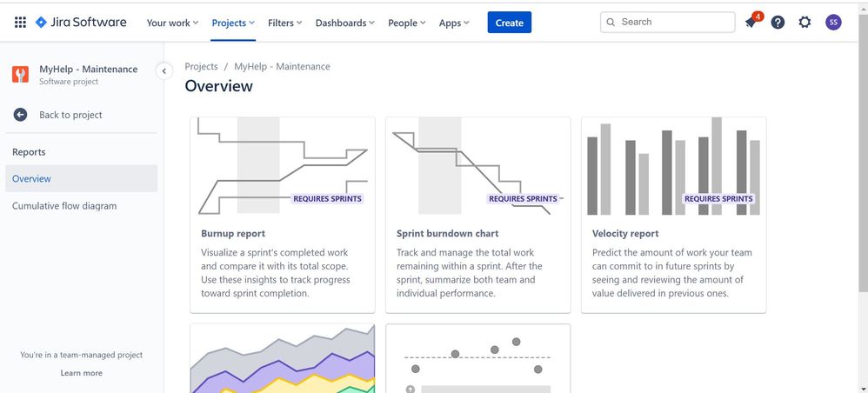Click the Learn more link
This screenshot has width=868, height=393.
pos(82,373)
